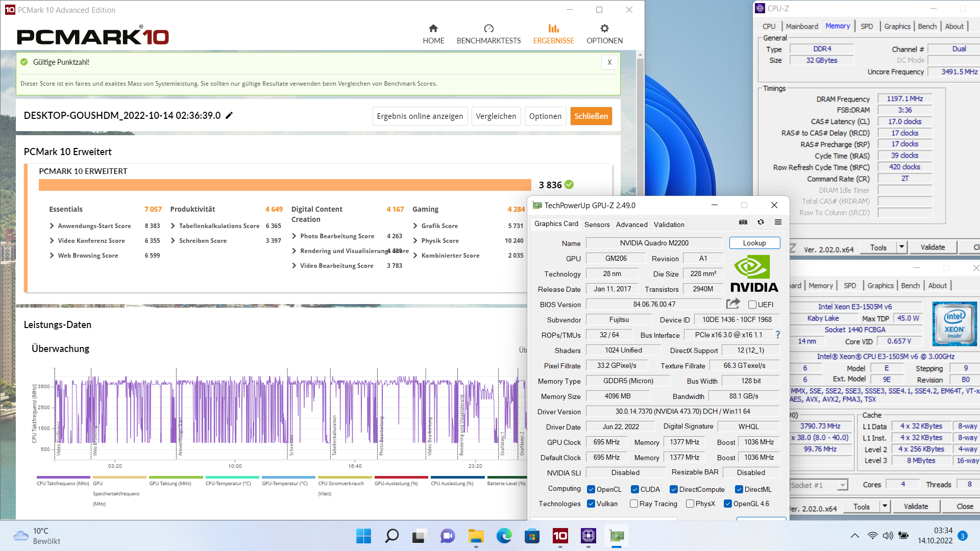Click the orange Schließen button

click(x=591, y=116)
